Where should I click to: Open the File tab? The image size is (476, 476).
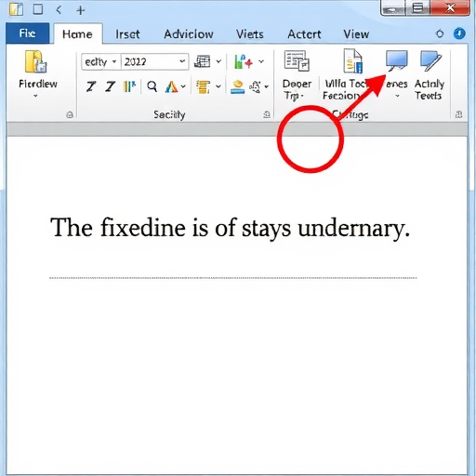tap(27, 33)
